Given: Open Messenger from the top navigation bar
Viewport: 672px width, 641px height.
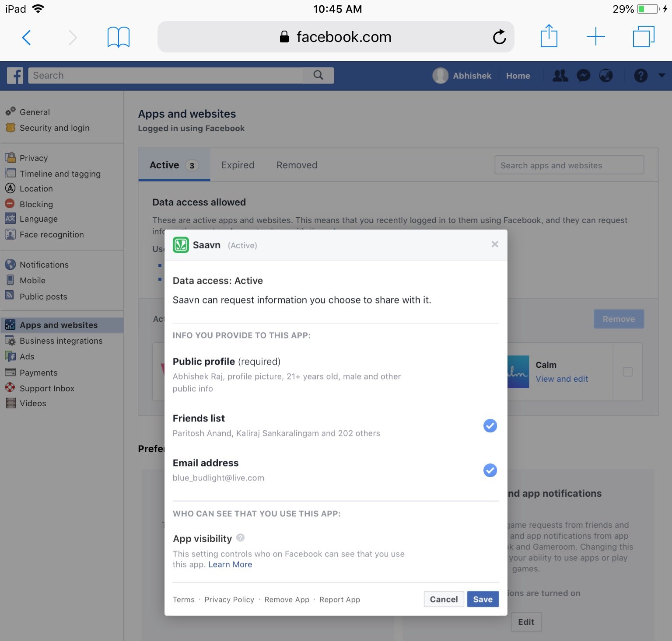Looking at the screenshot, I should click(583, 76).
